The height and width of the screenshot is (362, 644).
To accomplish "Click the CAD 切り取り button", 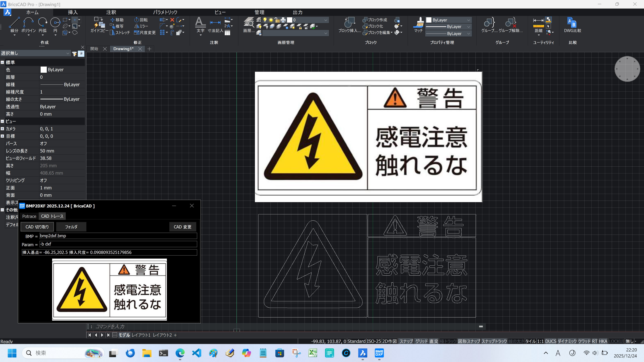I will pyautogui.click(x=37, y=227).
